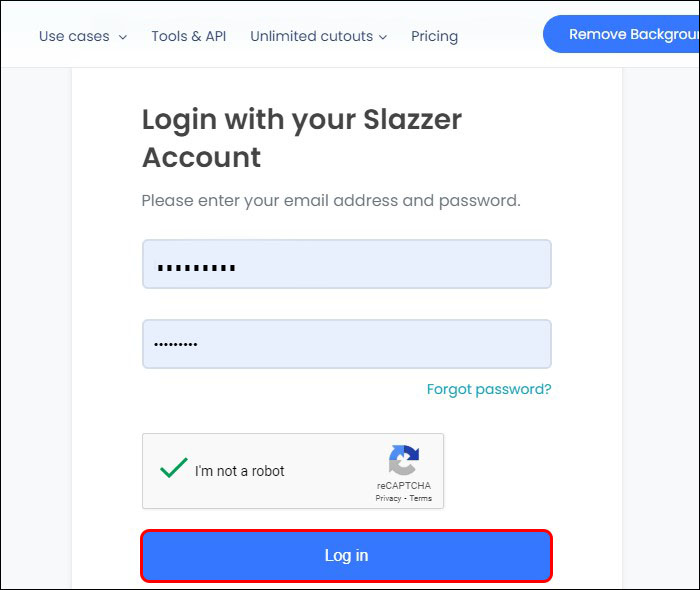700x590 pixels.
Task: Expand the Unlimited cutouts chevron arrow
Action: pyautogui.click(x=382, y=37)
